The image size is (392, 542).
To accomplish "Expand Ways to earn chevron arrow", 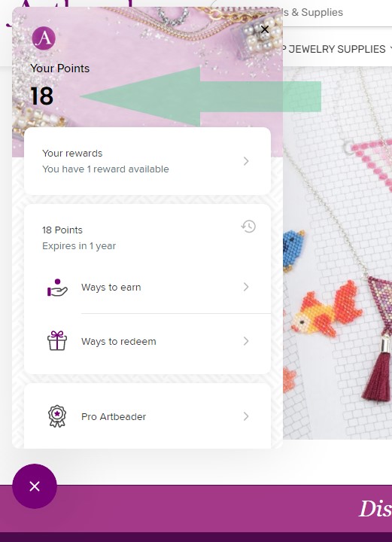I will 246,287.
